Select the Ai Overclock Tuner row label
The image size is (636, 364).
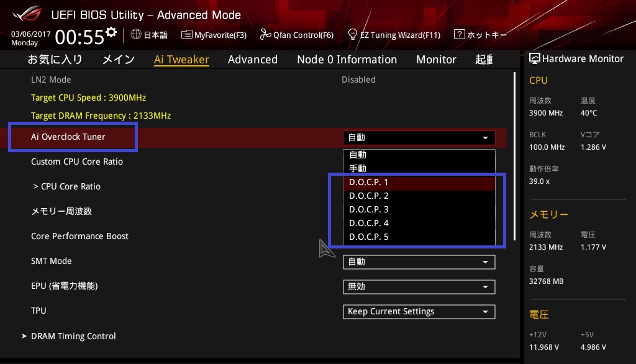pos(68,137)
